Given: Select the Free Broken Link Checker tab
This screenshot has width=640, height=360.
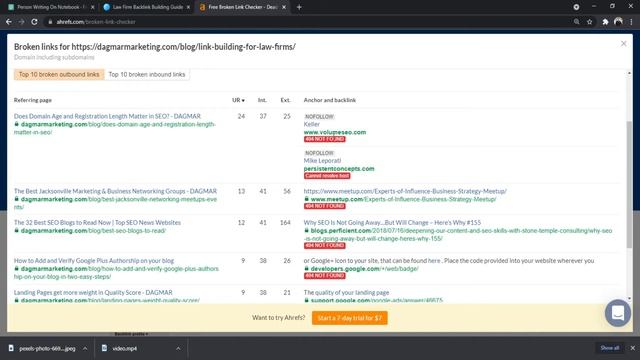Looking at the screenshot, I should (x=238, y=7).
